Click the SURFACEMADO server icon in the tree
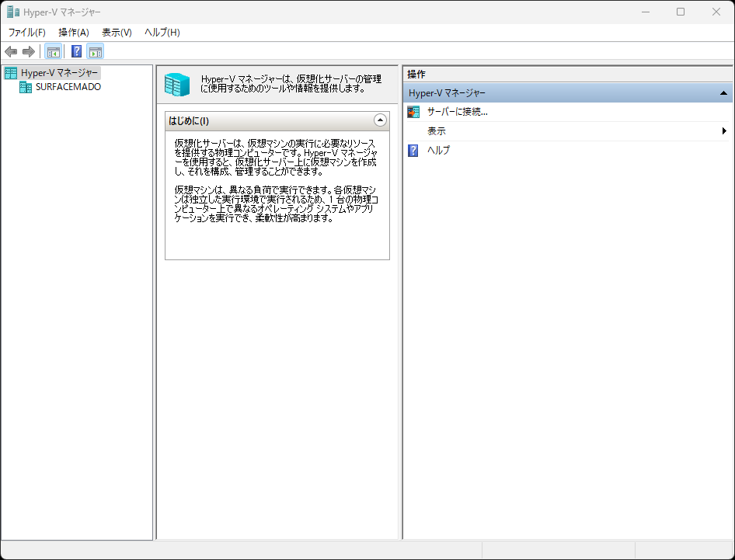Screen dimensions: 735x560 point(25,87)
